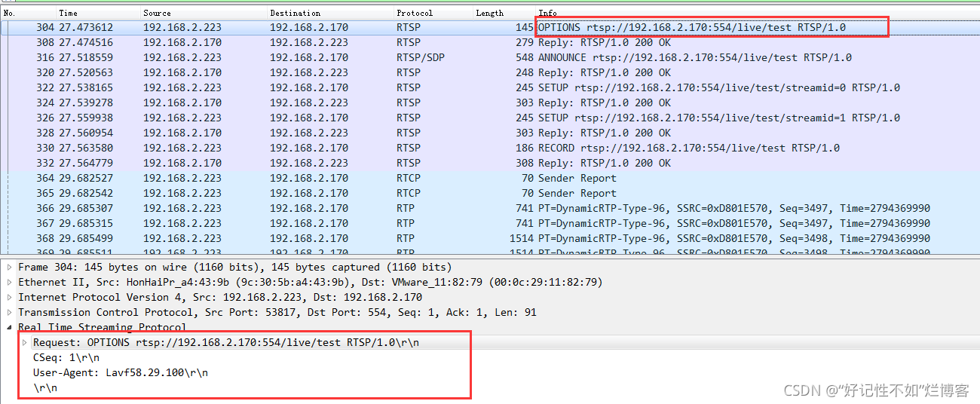Collapse Real Time Streaming Protocol node
This screenshot has width=980, height=404.
coord(10,327)
